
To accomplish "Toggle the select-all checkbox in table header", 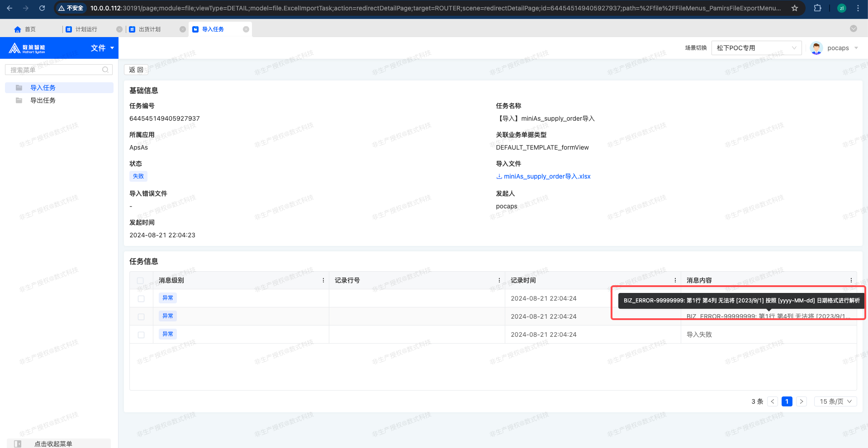I will [x=140, y=281].
